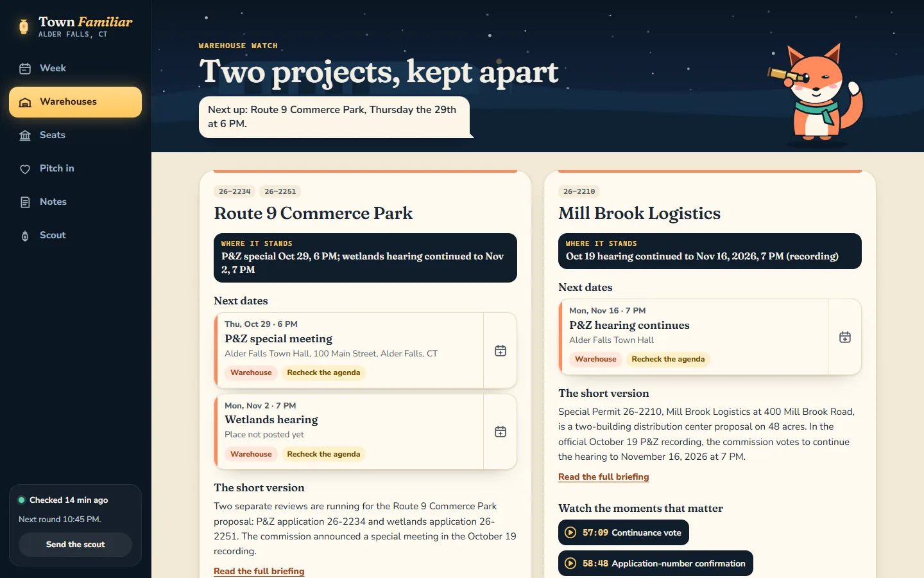Screen dimensions: 924x578
Task: Send the scout now
Action: click(x=75, y=545)
